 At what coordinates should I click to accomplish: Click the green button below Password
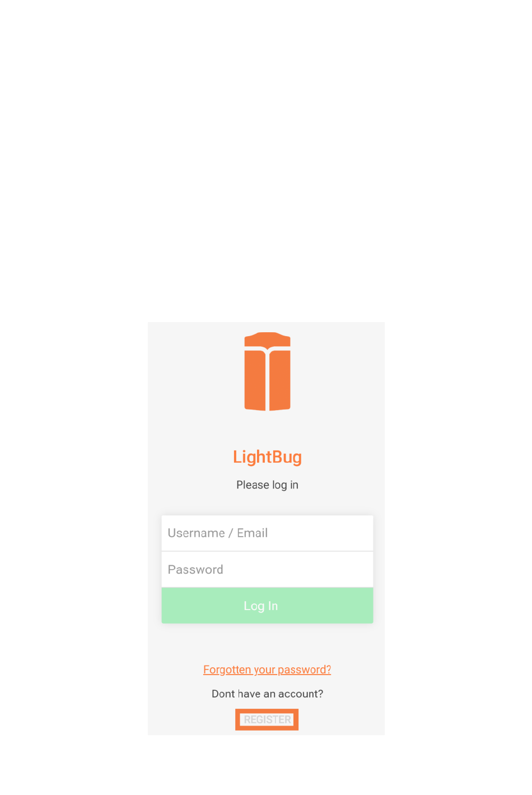point(267,606)
